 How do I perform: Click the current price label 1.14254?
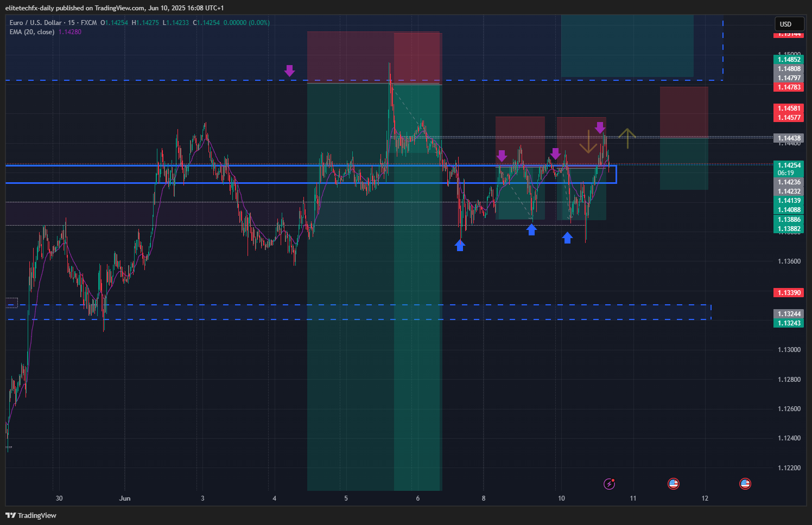coord(789,165)
